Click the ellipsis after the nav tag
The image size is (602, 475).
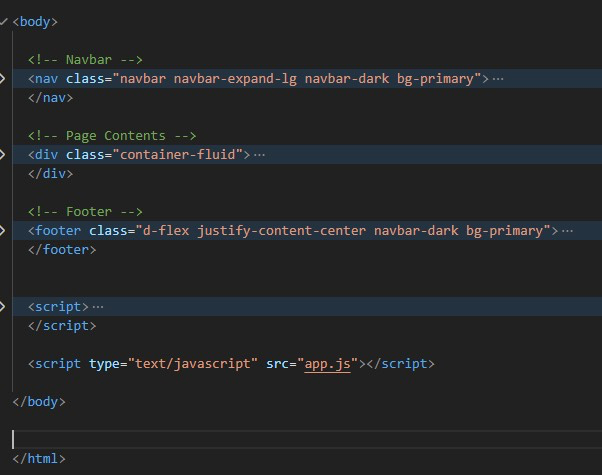click(498, 79)
